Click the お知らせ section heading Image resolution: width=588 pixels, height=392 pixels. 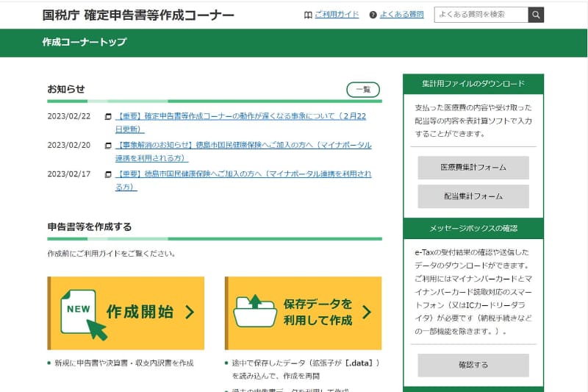pos(66,89)
